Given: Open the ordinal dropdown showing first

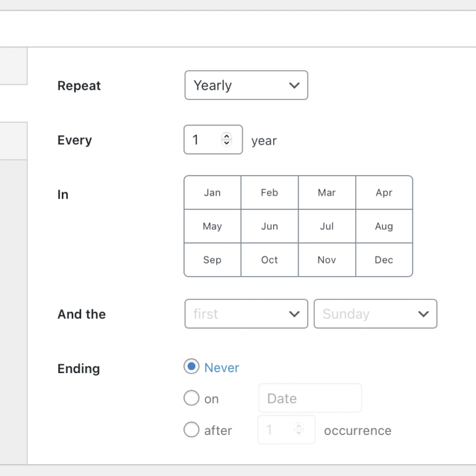Looking at the screenshot, I should tap(246, 314).
